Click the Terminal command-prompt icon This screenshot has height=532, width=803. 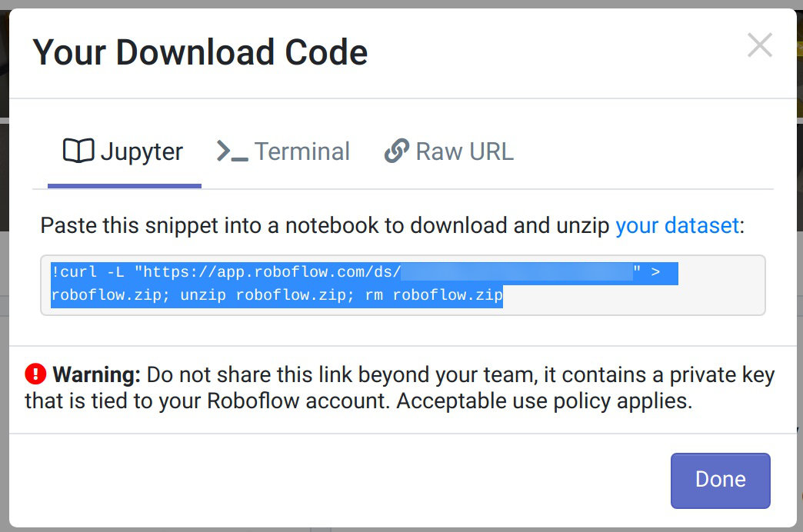coord(232,151)
